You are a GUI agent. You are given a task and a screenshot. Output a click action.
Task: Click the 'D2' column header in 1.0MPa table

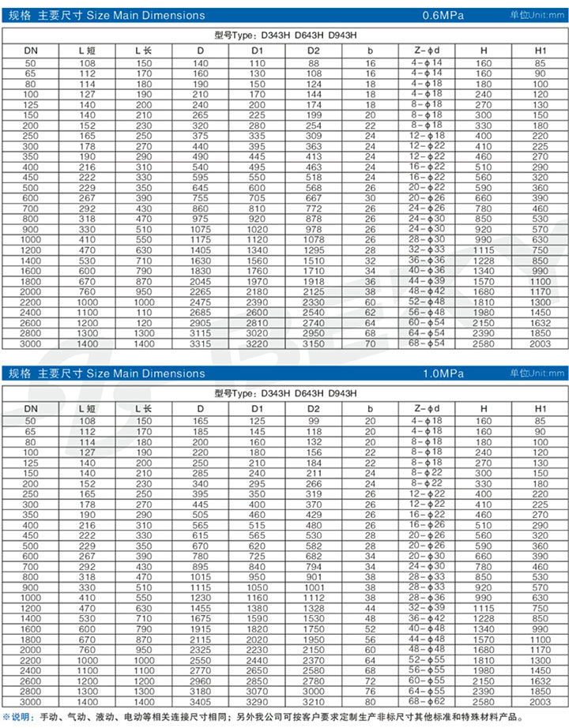[x=313, y=408]
